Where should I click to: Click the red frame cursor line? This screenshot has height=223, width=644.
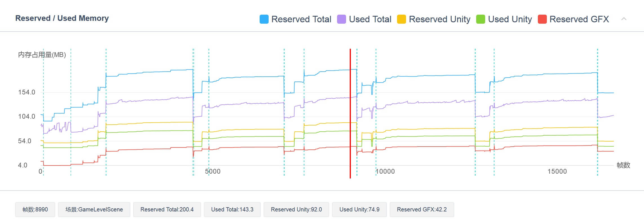(x=350, y=113)
